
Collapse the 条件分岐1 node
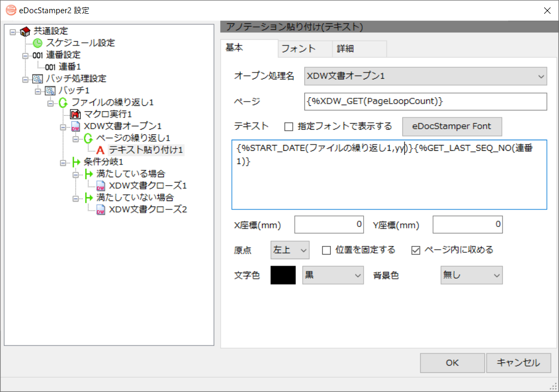point(63,163)
